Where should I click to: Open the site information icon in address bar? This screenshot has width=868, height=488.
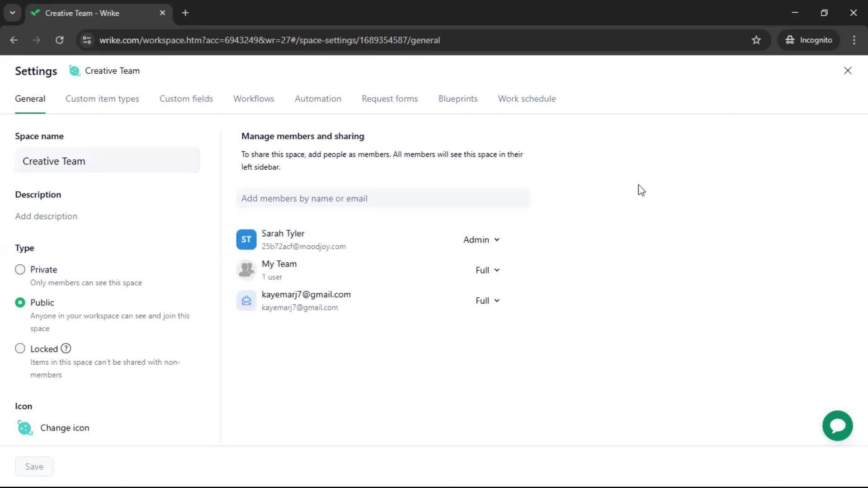(87, 40)
